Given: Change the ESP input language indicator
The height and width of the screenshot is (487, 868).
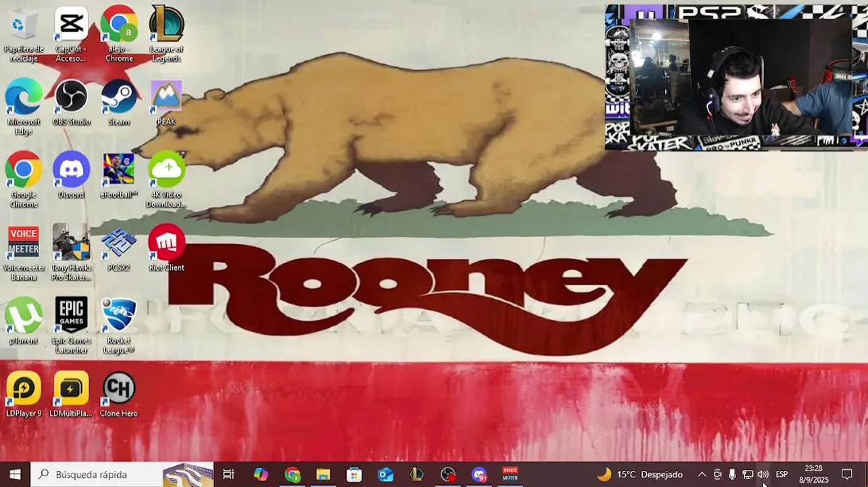Looking at the screenshot, I should click(x=782, y=474).
